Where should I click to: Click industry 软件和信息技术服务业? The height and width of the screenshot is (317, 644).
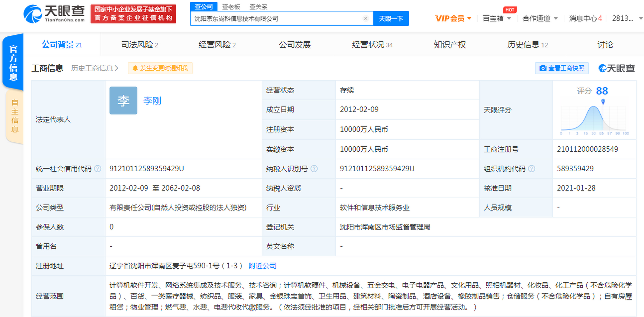tap(375, 208)
